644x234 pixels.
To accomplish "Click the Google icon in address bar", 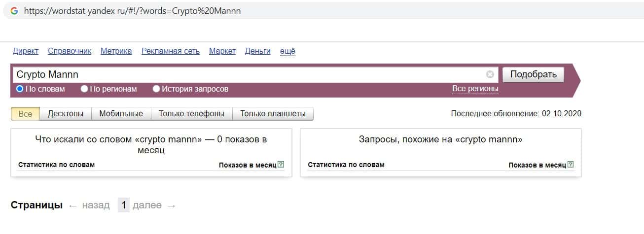I will (x=14, y=11).
